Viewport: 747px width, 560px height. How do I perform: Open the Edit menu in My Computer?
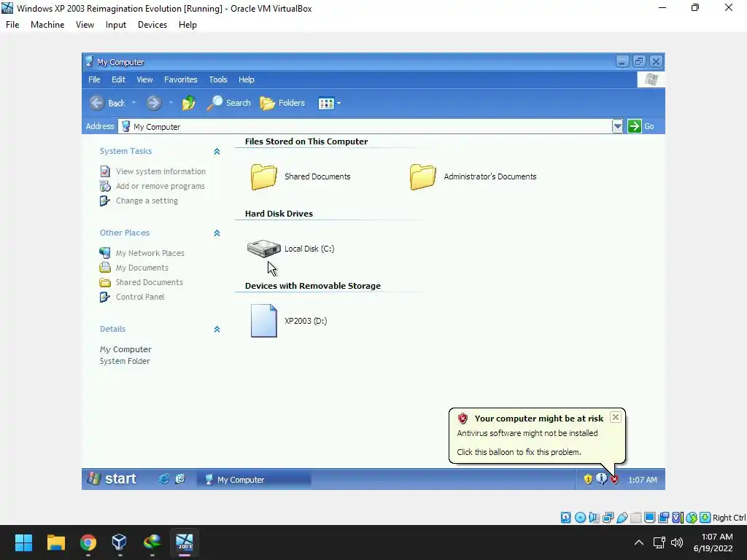click(118, 79)
